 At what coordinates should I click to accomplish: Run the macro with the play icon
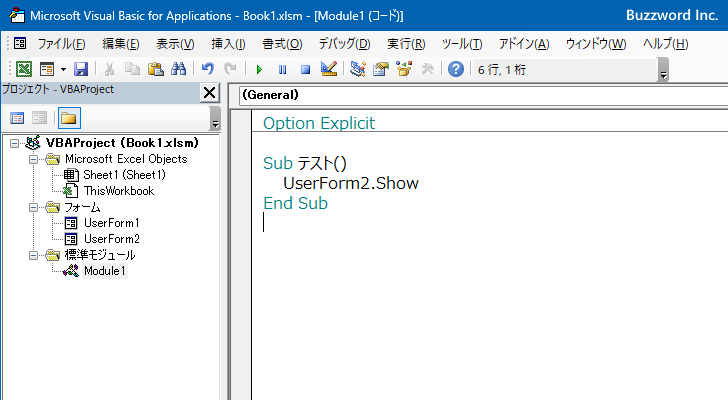tap(259, 69)
